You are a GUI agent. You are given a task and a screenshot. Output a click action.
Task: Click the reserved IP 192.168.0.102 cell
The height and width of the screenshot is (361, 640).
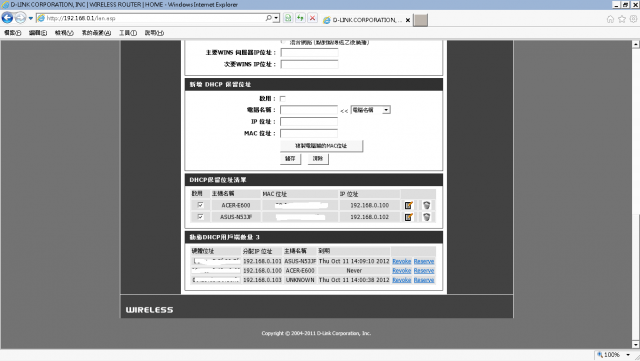(x=369, y=217)
